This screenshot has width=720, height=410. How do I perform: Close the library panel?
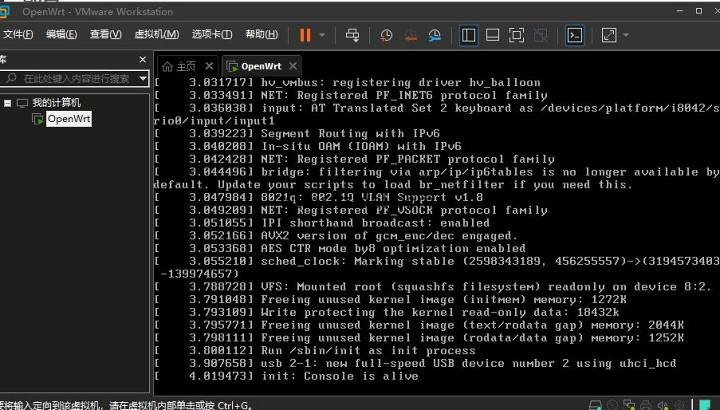pos(142,59)
